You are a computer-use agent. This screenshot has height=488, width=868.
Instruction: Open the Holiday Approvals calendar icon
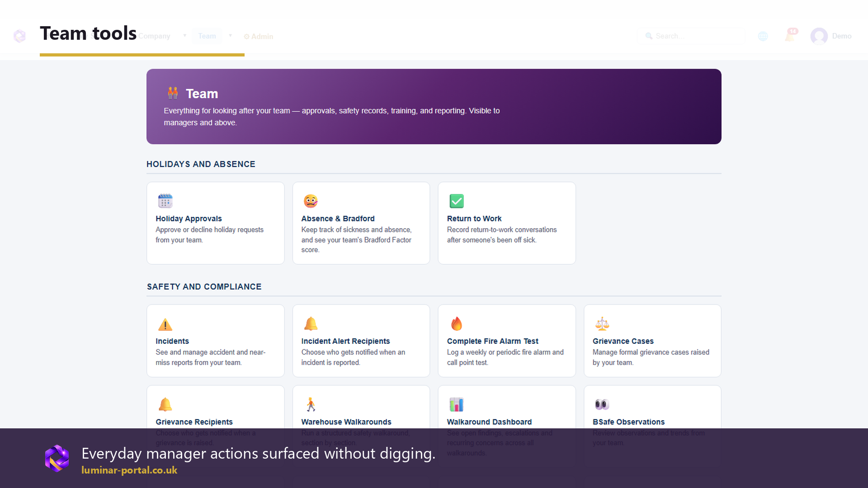165,201
